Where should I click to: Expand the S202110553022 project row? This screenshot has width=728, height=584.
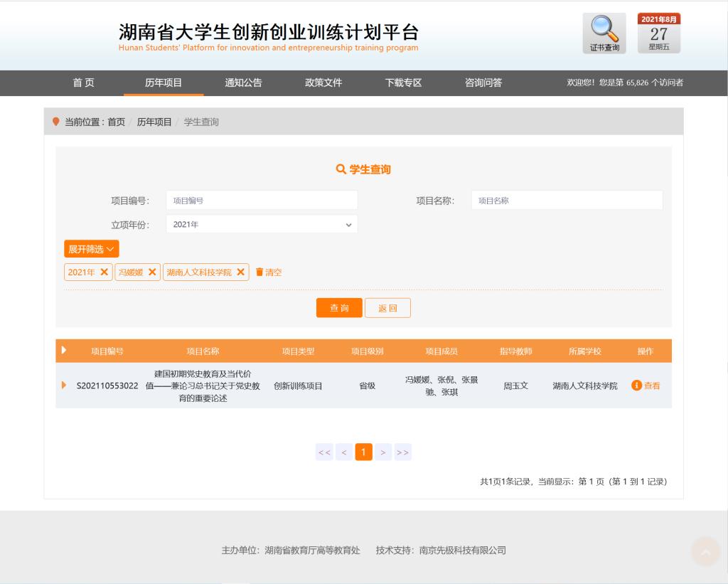coord(64,386)
